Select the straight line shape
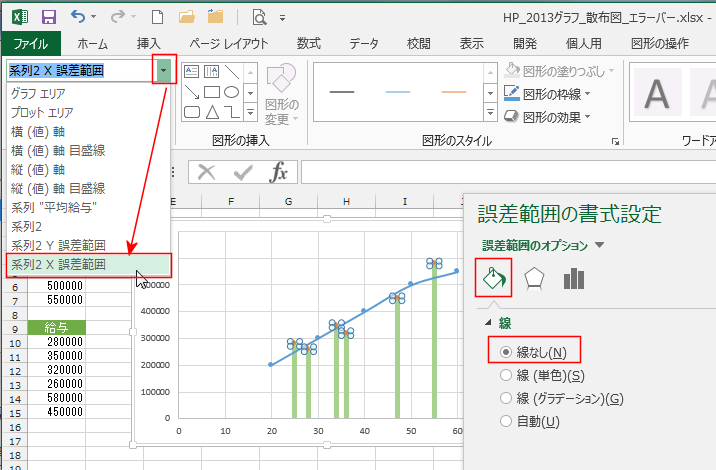The height and width of the screenshot is (470, 716). tap(232, 71)
